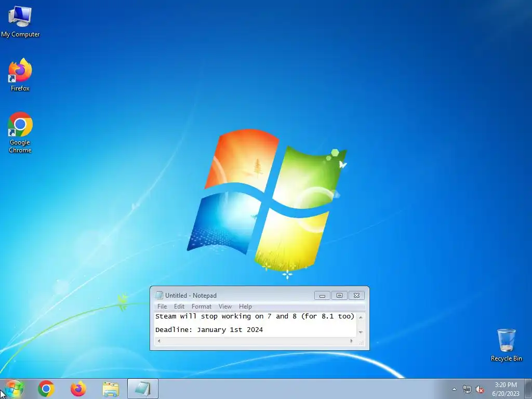The height and width of the screenshot is (399, 532).
Task: Open Notepad's Edit menu
Action: point(179,307)
